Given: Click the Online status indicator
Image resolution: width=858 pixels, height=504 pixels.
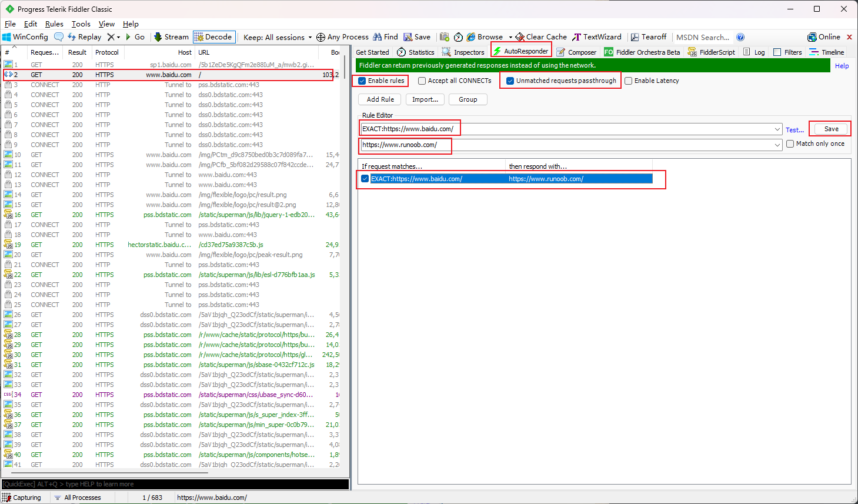Looking at the screenshot, I should [824, 37].
